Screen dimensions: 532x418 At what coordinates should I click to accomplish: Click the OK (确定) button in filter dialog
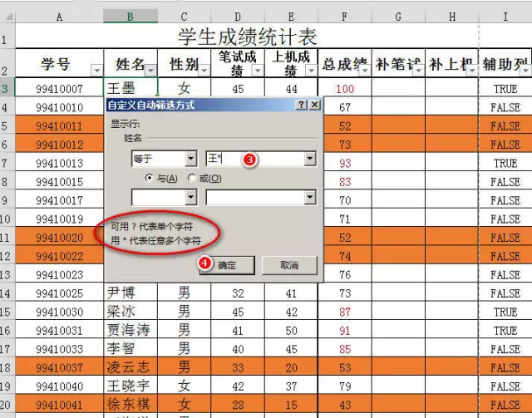(x=227, y=265)
